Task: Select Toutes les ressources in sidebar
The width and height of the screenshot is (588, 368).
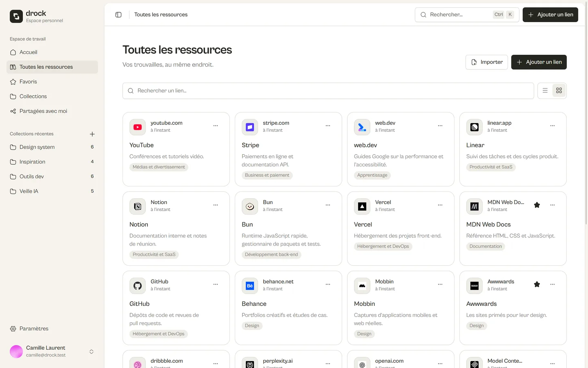Action: (52, 67)
